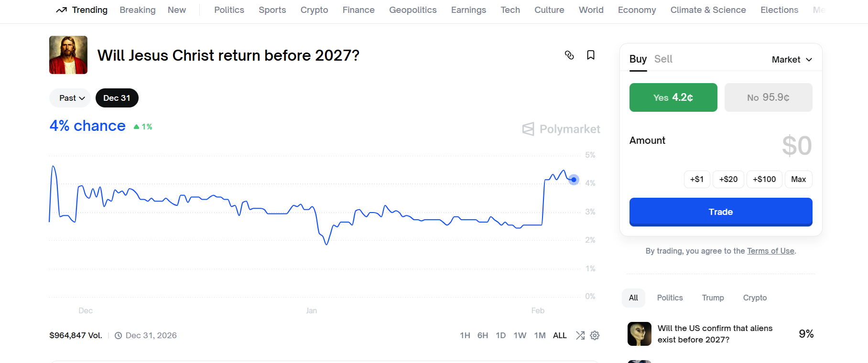The width and height of the screenshot is (868, 363).
Task: Click the blue Trade button
Action: coord(721,212)
